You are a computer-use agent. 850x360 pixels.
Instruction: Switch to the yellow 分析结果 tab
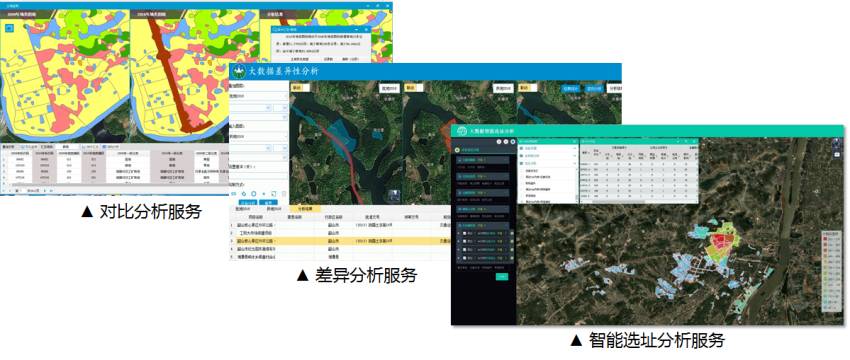click(305, 208)
